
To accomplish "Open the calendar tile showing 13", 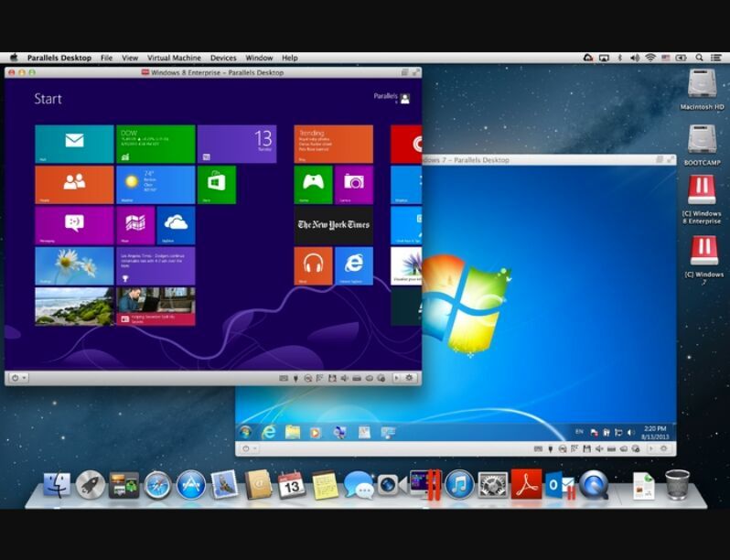I will [237, 144].
